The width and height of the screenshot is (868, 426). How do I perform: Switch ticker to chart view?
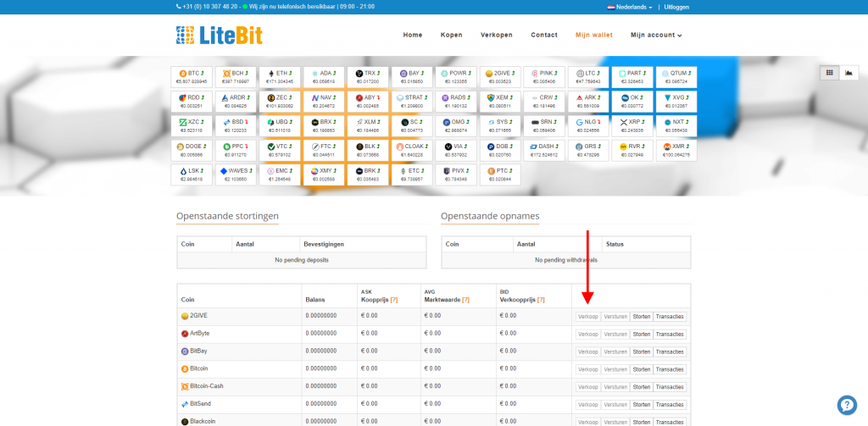coord(849,73)
